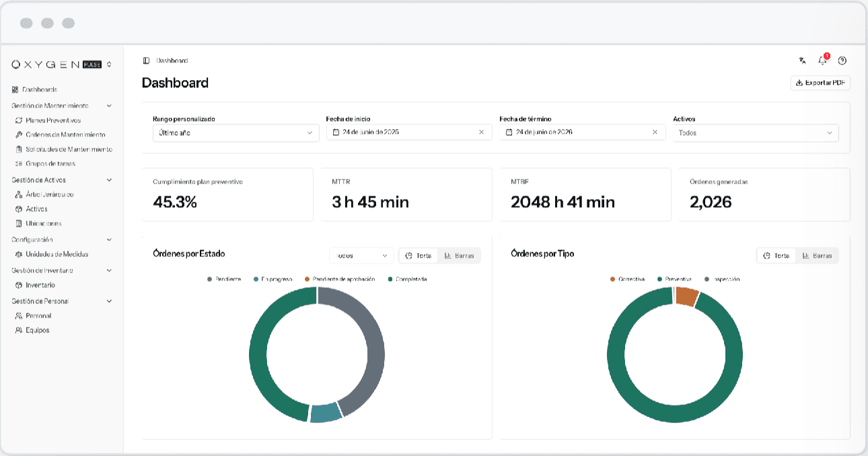
Task: Open Unidades de Medidas link
Action: (57, 254)
